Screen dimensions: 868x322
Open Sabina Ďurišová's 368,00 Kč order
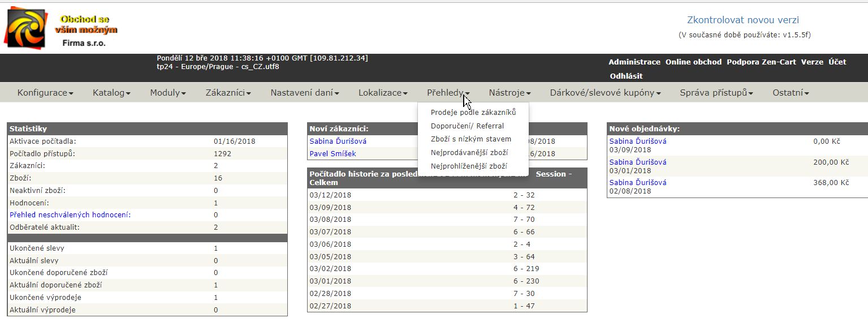pos(637,183)
